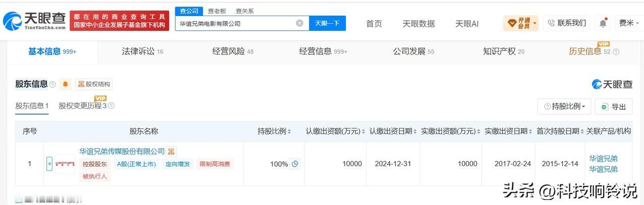Open the TianYanCha logo homepage
Screen dimensions: 644x205
click(x=34, y=21)
